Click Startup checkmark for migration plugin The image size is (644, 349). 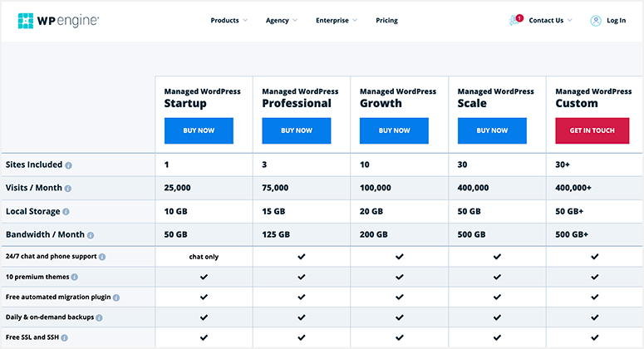(204, 297)
